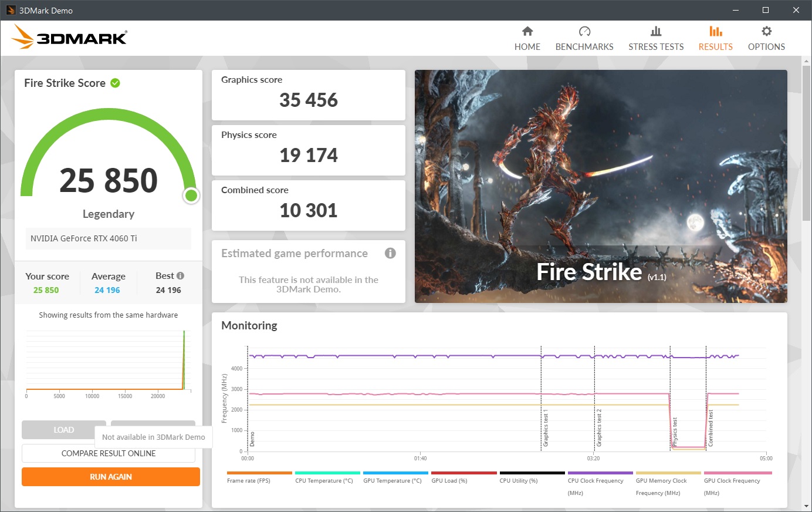Toggle the CPU Temperature legend entry

tap(327, 477)
